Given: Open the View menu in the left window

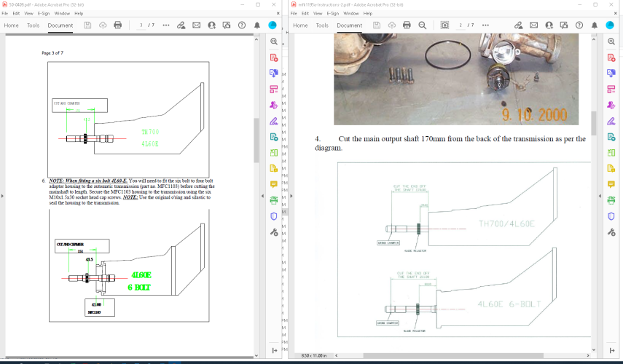Looking at the screenshot, I should coord(28,14).
